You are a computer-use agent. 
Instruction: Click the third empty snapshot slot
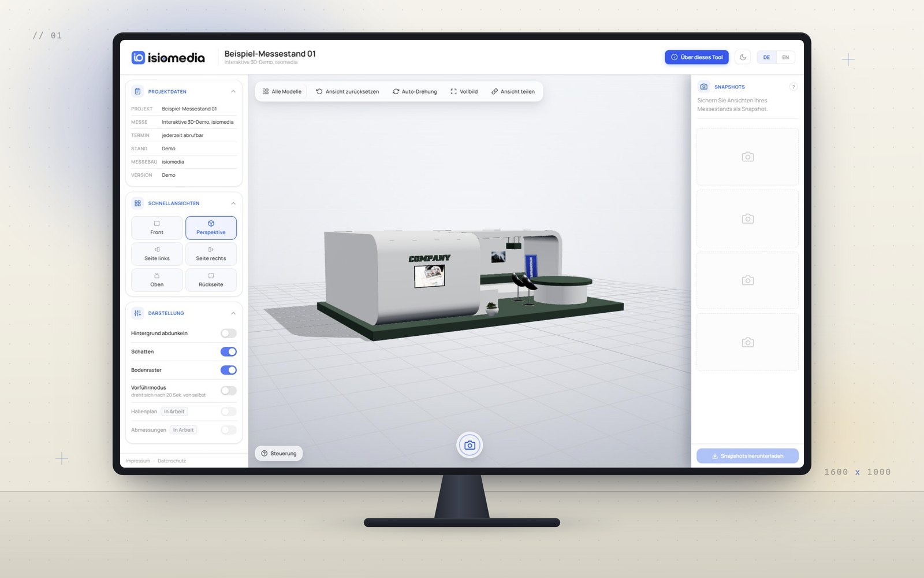click(x=747, y=280)
